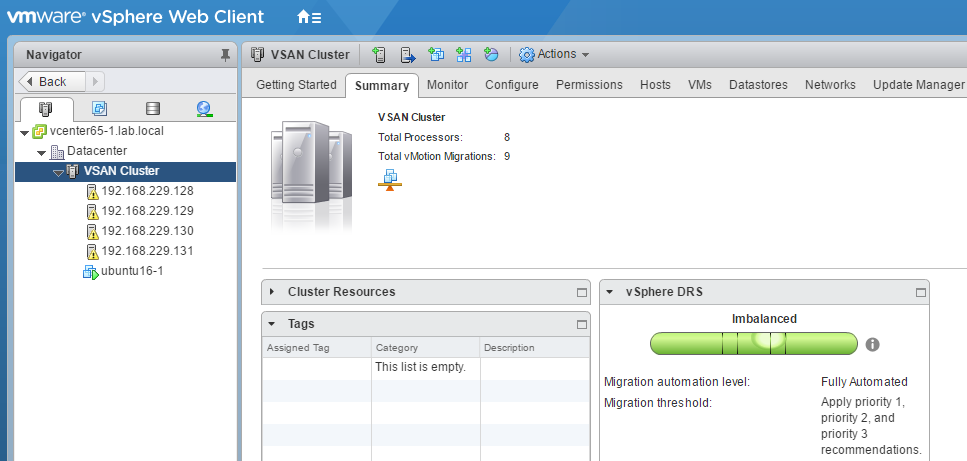Image resolution: width=967 pixels, height=461 pixels.
Task: Click the info icon beside the DRS gauge
Action: (x=872, y=345)
